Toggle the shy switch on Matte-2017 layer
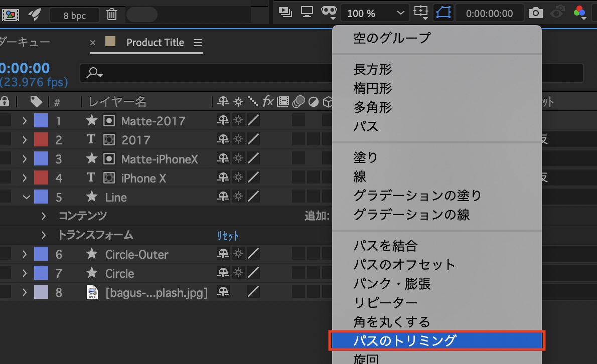This screenshot has width=597, height=364. [222, 121]
